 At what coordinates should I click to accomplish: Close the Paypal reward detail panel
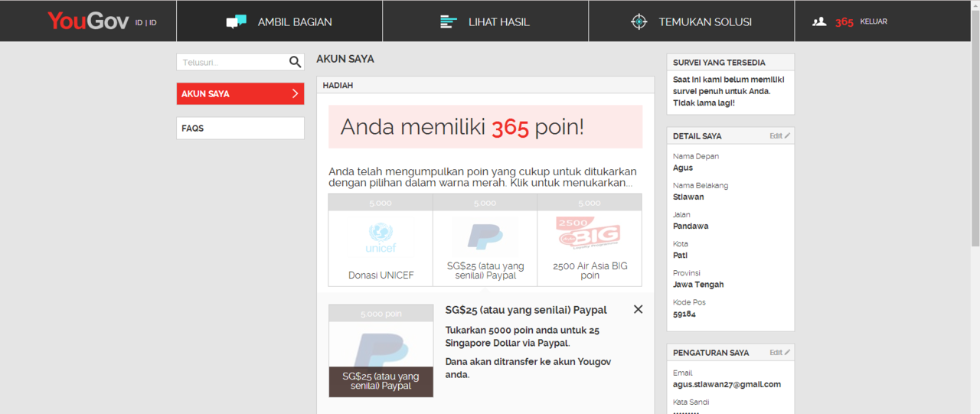click(638, 309)
